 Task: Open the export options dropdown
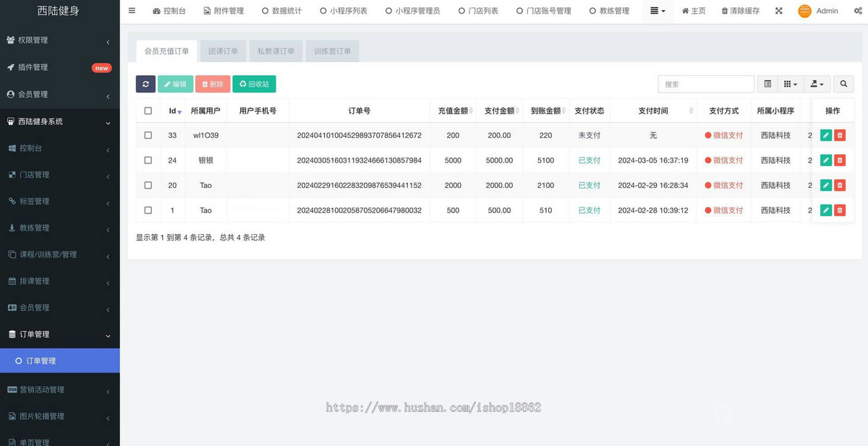coord(817,84)
